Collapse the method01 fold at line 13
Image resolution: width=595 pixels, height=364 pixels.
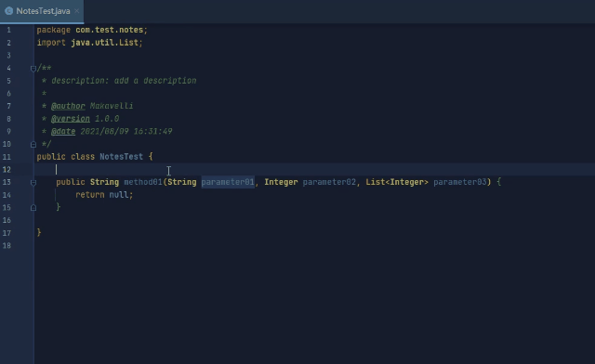coord(33,183)
